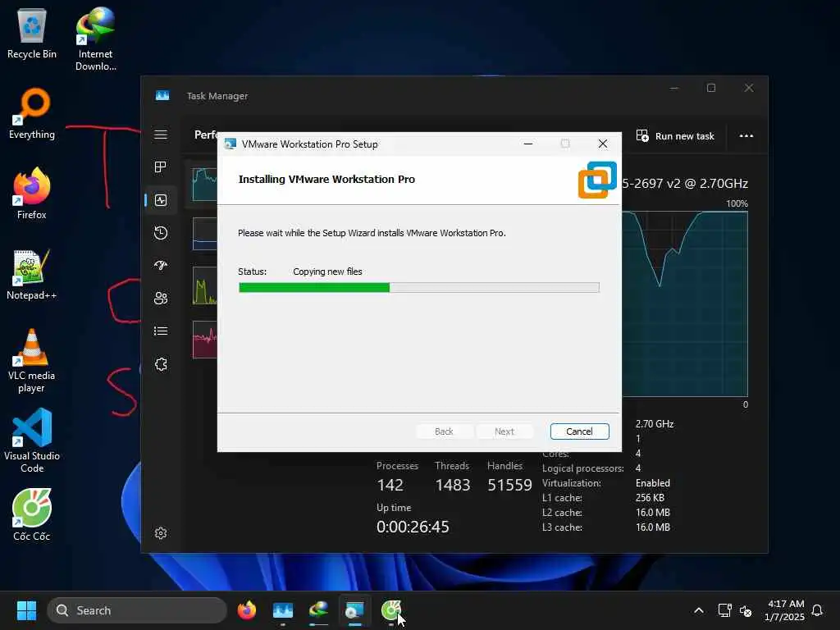Select the Cốc Cốc browser desktop shortcut
The image size is (840, 630).
(32, 515)
